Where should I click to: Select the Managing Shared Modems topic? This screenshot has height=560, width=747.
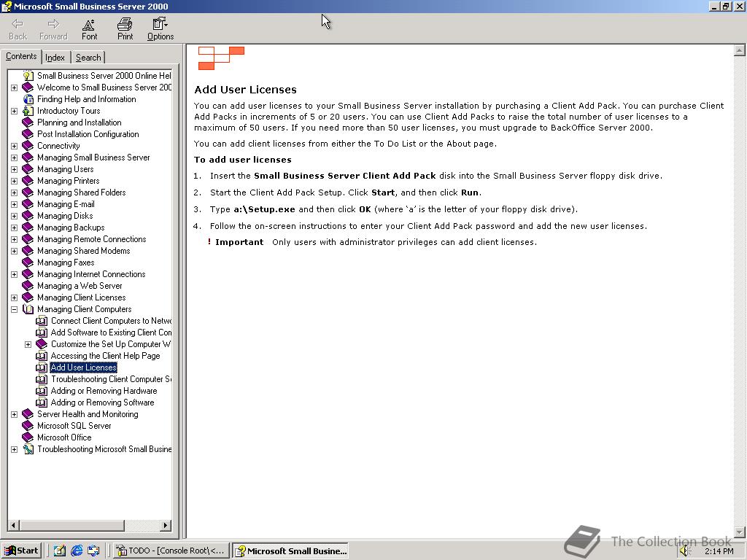tap(83, 251)
